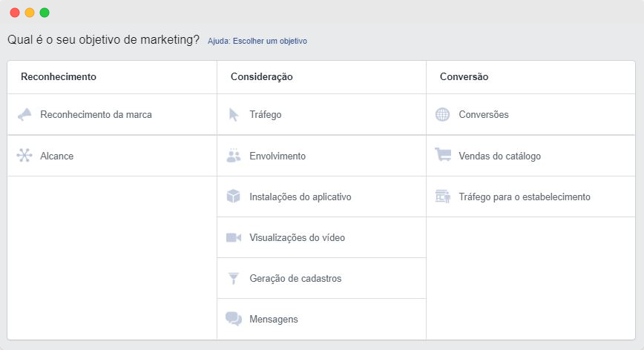Click the funnel icon for lead generation
Viewport: 644px width, 350px height.
(233, 278)
